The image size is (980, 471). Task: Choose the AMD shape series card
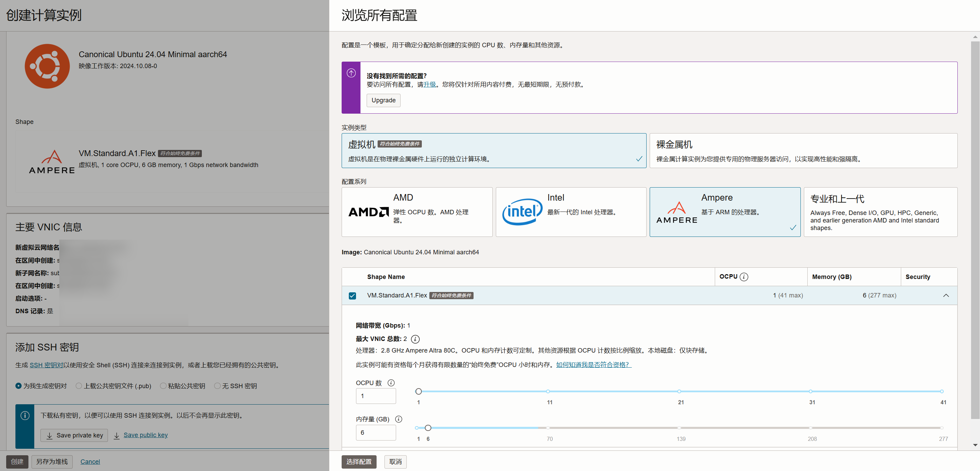point(417,212)
